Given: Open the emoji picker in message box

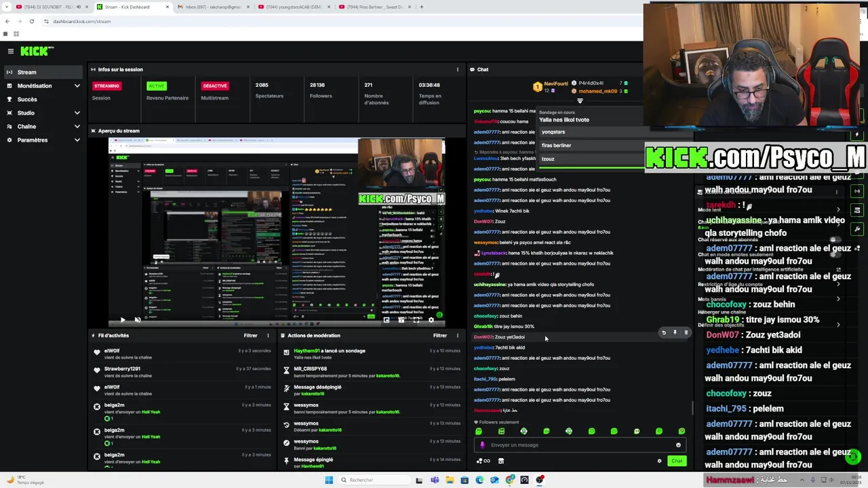Looking at the screenshot, I should pyautogui.click(x=678, y=445).
